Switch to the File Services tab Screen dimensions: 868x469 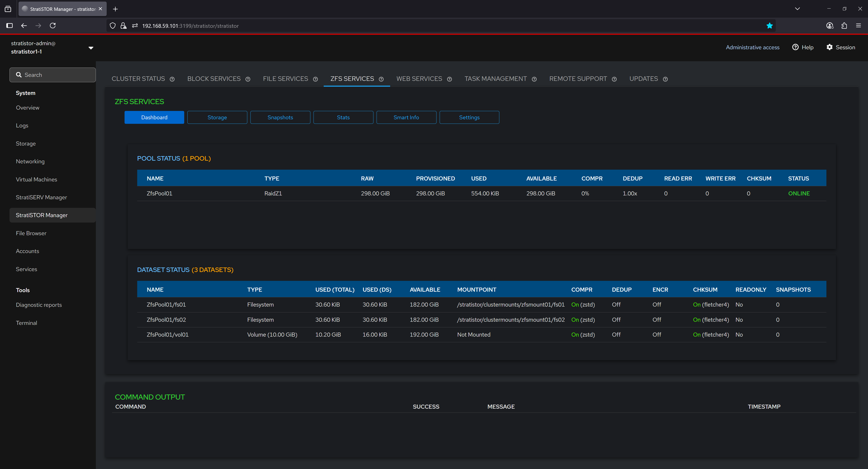(x=285, y=78)
